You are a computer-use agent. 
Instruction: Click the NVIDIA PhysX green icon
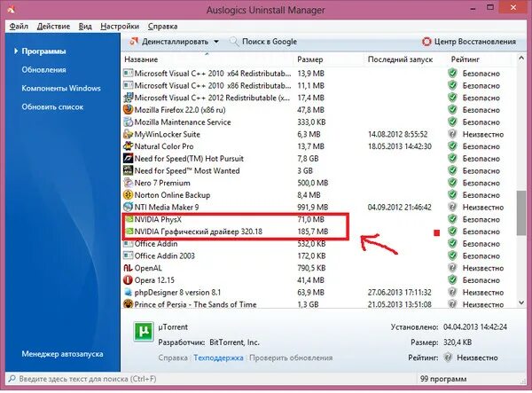pyautogui.click(x=129, y=219)
